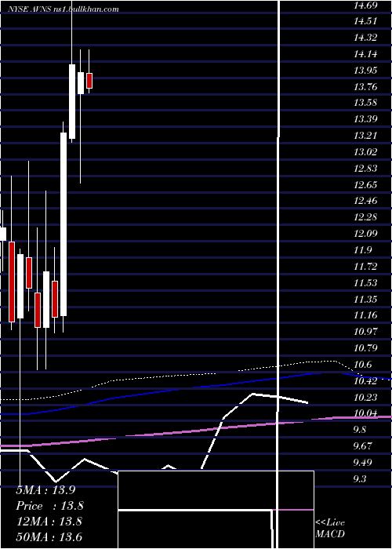Select the 10.79 price axis label

[365, 347]
